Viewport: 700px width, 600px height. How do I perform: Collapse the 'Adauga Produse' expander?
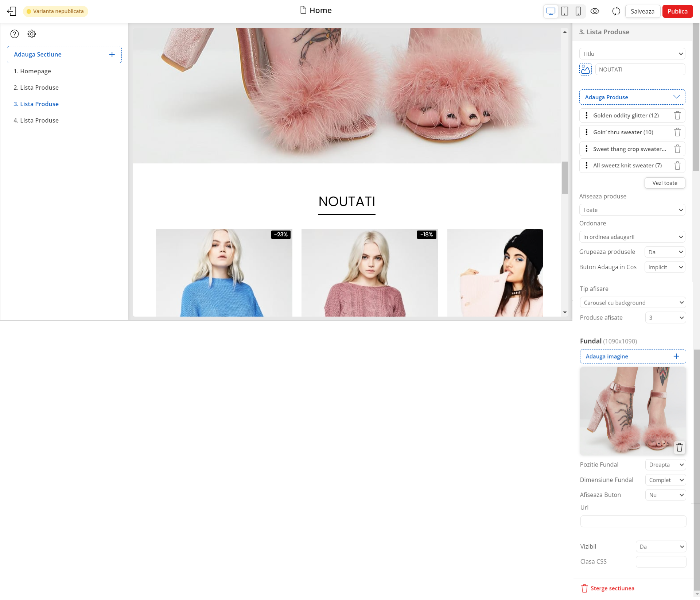coord(676,97)
